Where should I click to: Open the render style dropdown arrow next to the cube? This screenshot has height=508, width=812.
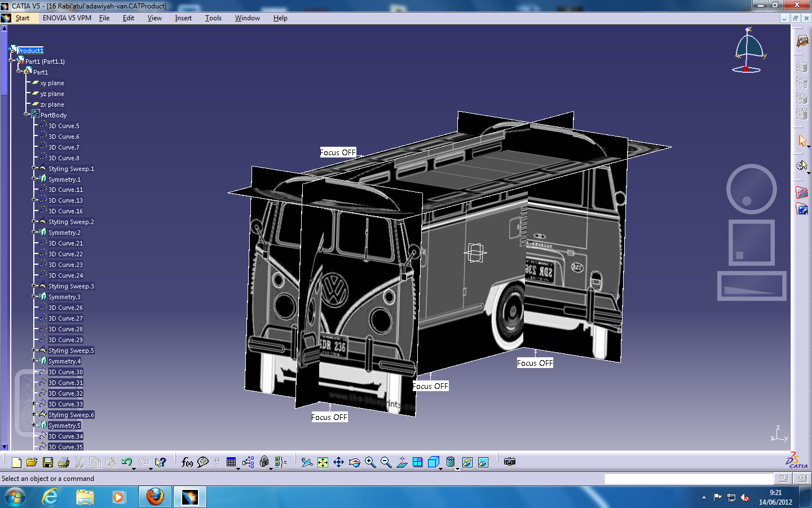(440, 468)
